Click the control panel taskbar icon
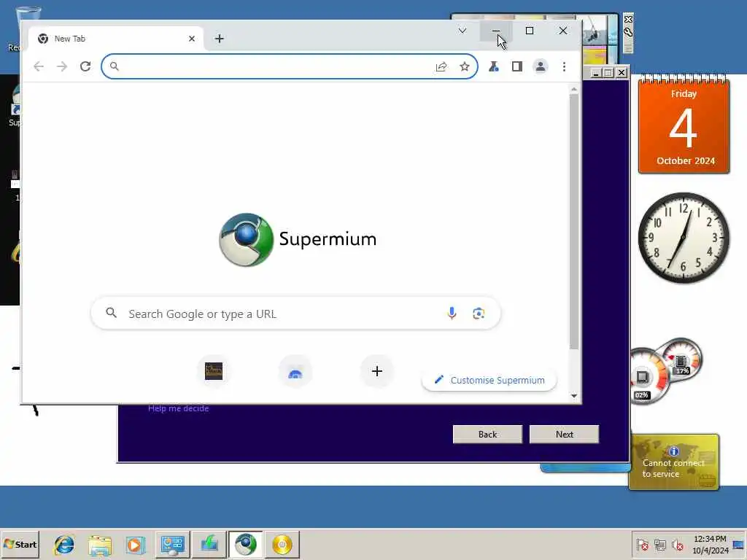Screen dimensions: 747x560 coord(172,544)
